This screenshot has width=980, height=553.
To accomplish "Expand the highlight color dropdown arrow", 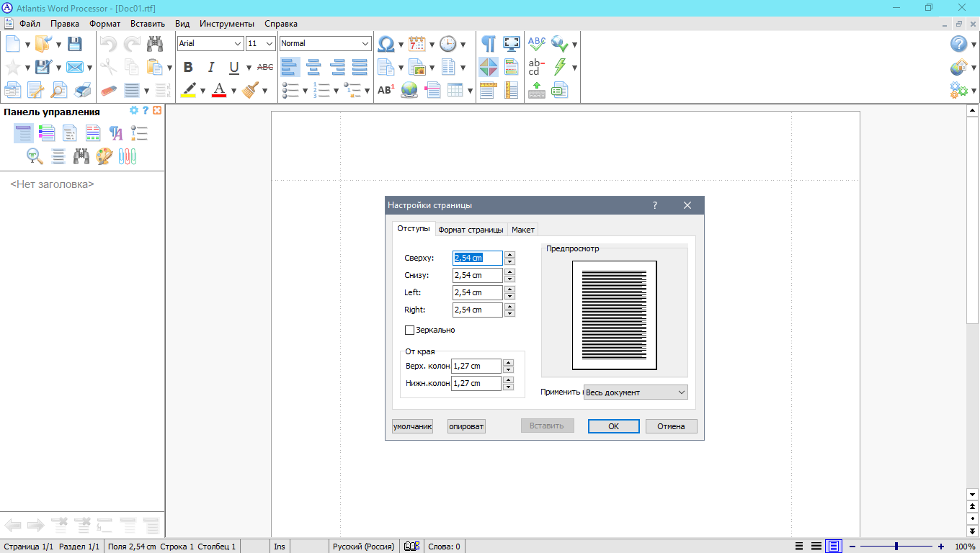I will (x=202, y=91).
